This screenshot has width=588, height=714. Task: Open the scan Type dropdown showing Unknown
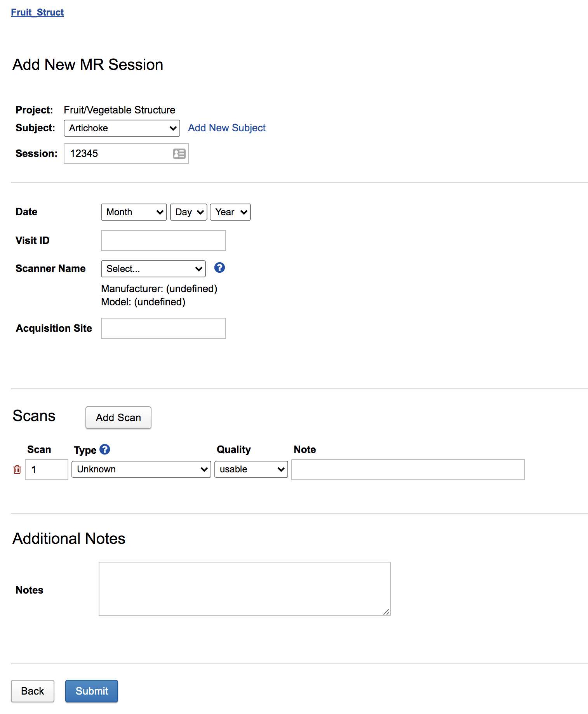[141, 469]
